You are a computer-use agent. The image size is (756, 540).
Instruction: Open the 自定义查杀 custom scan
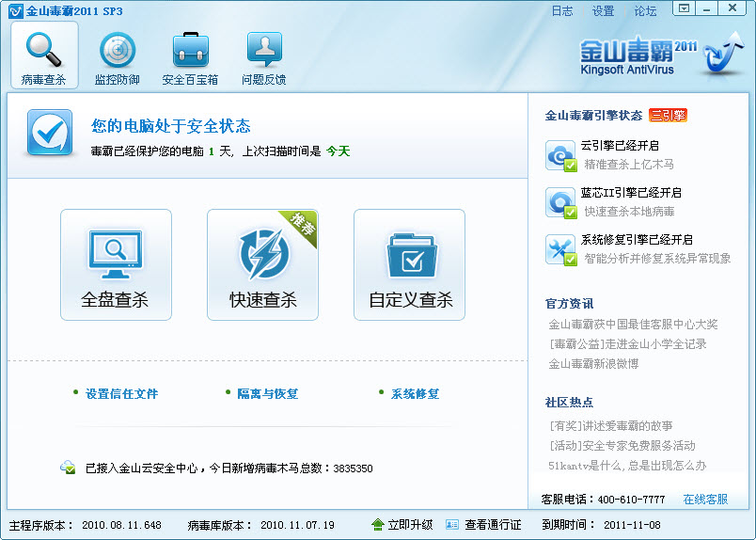(x=409, y=264)
